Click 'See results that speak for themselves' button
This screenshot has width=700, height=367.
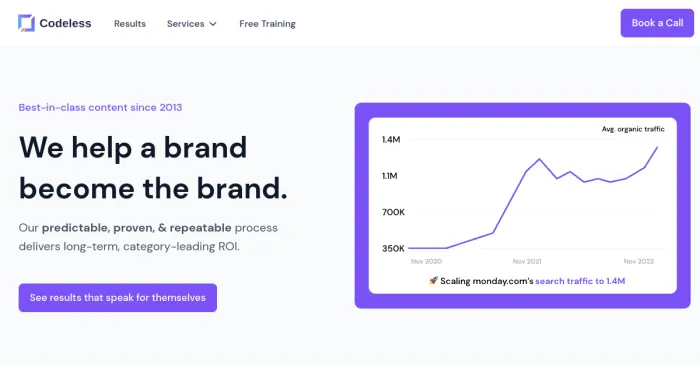tap(118, 297)
